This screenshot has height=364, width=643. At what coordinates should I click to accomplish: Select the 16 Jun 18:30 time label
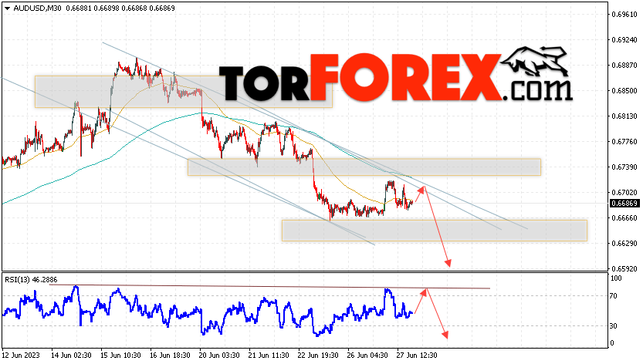170,355
